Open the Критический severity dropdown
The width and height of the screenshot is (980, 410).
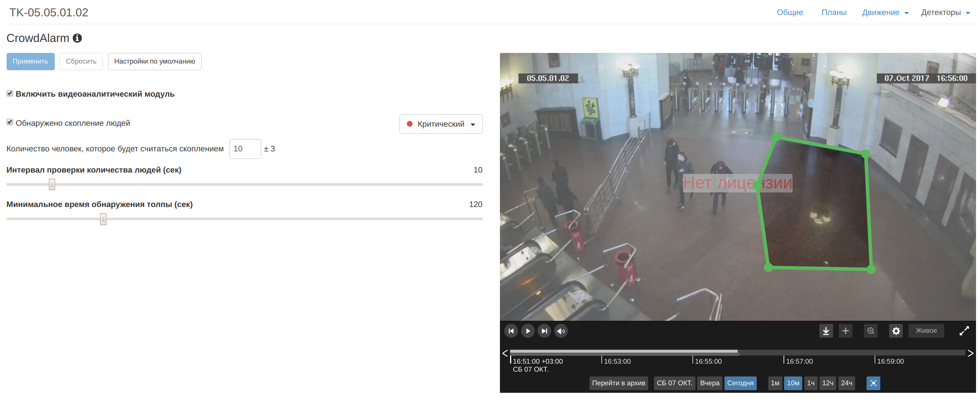pyautogui.click(x=441, y=124)
